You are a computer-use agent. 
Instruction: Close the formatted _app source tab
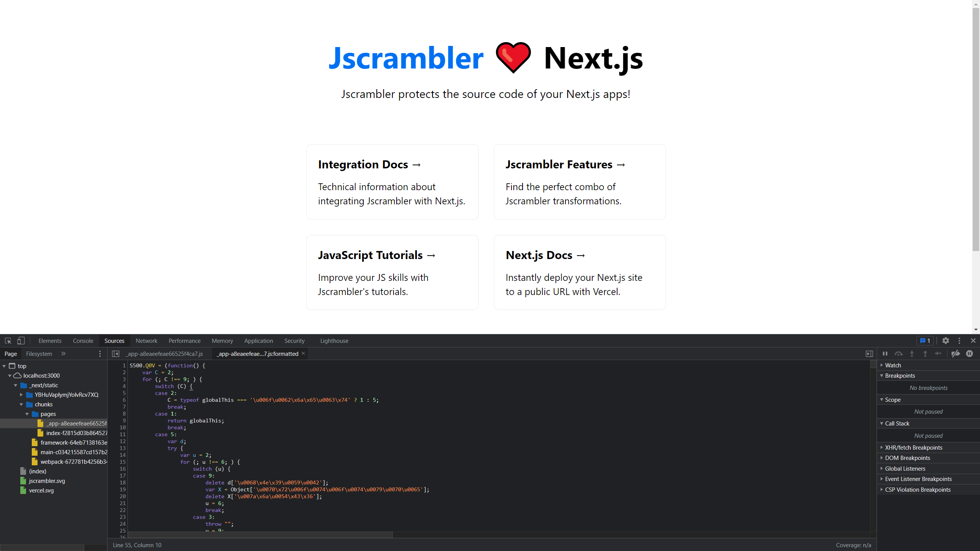[303, 353]
